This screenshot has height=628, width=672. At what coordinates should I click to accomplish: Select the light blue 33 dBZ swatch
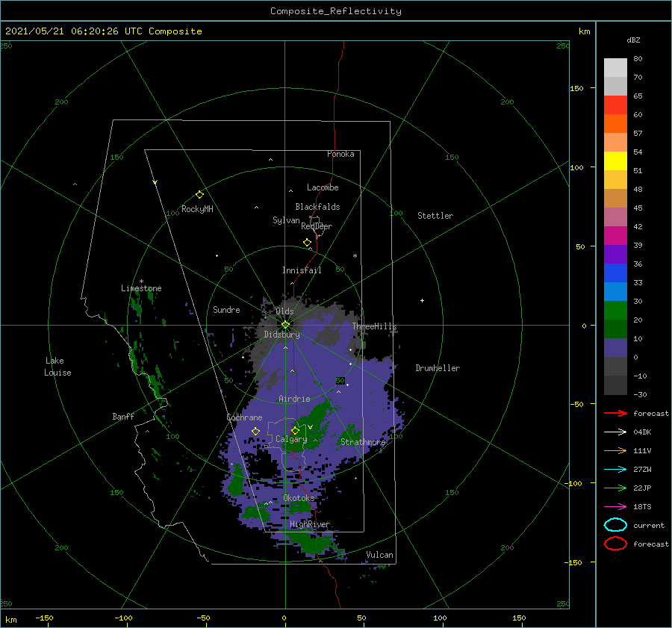[x=615, y=291]
